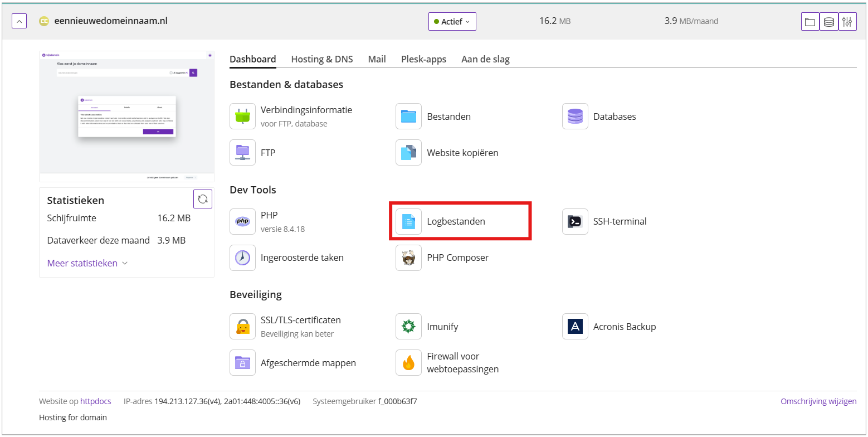Click the settings sliders icon top-right
868x437 pixels.
coord(847,22)
